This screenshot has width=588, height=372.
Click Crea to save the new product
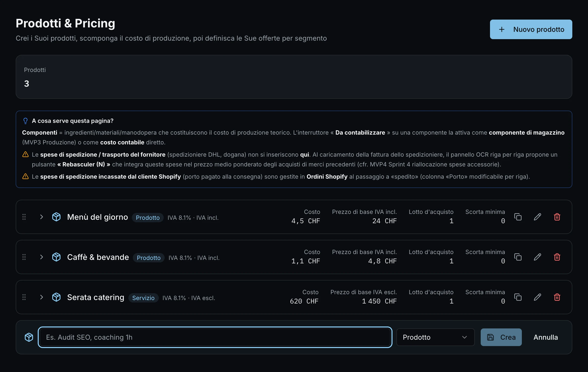501,337
